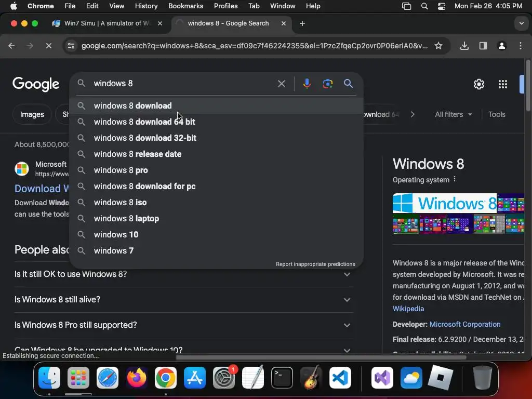The image size is (532, 399).
Task: Select the windows 8 Google Search tab
Action: [x=232, y=23]
